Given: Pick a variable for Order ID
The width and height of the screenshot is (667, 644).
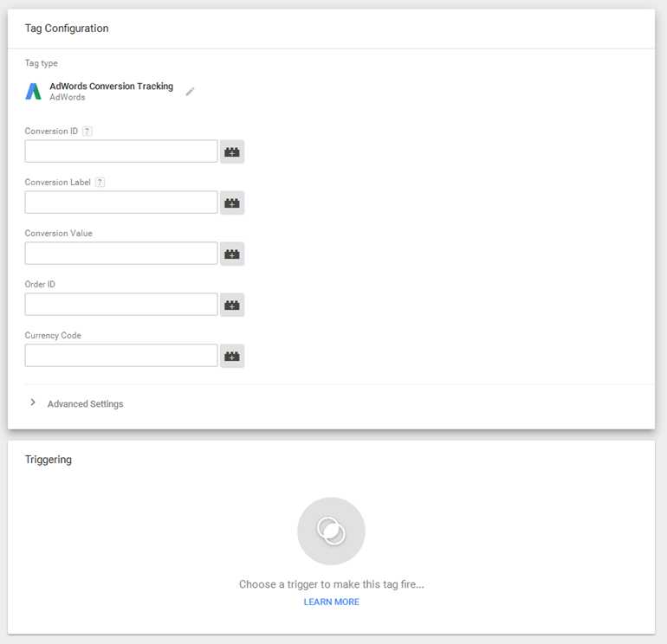Looking at the screenshot, I should tap(232, 305).
